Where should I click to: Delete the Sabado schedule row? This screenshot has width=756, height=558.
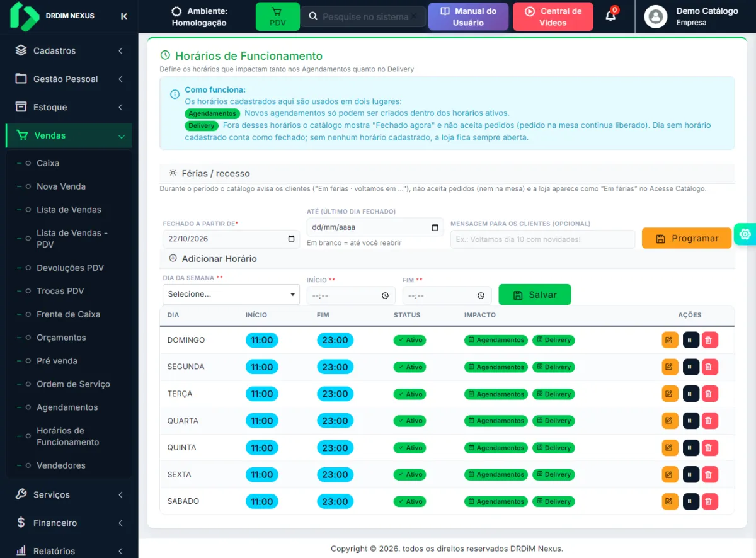coord(709,502)
